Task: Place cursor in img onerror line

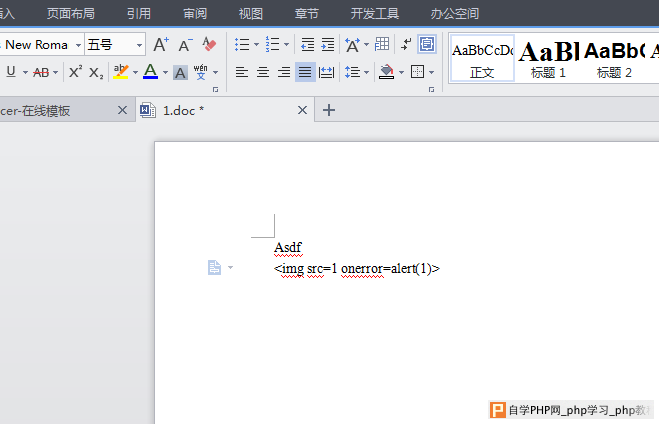Action: [356, 269]
